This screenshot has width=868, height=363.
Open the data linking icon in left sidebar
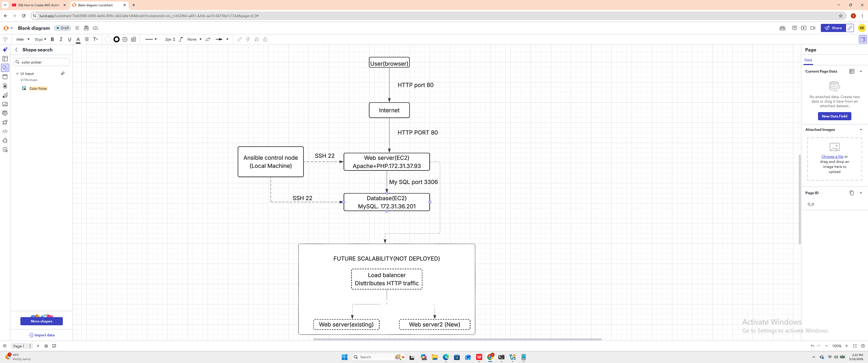pyautogui.click(x=5, y=113)
